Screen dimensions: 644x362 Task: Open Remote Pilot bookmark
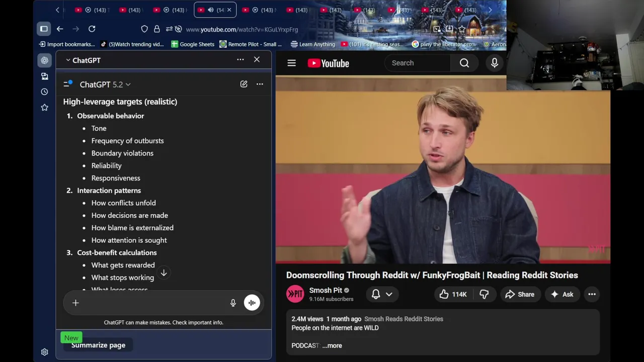[x=251, y=44]
